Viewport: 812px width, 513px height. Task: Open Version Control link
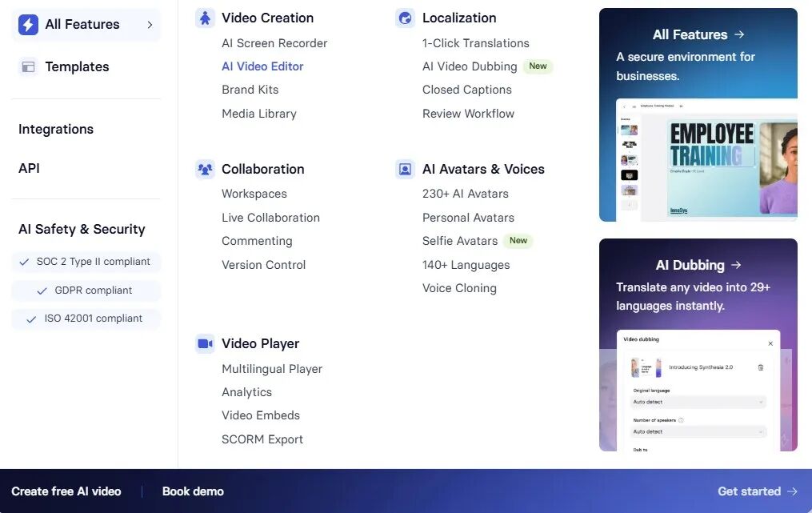pyautogui.click(x=263, y=265)
